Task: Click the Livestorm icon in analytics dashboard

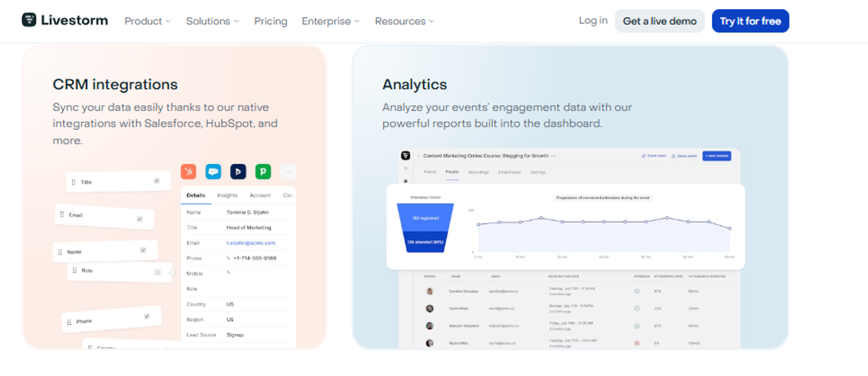Action: pyautogui.click(x=406, y=156)
